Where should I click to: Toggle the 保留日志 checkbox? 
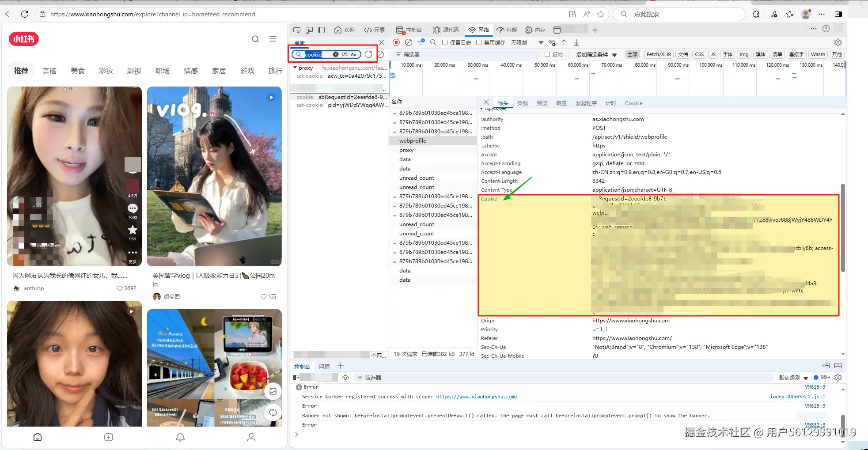coord(445,42)
